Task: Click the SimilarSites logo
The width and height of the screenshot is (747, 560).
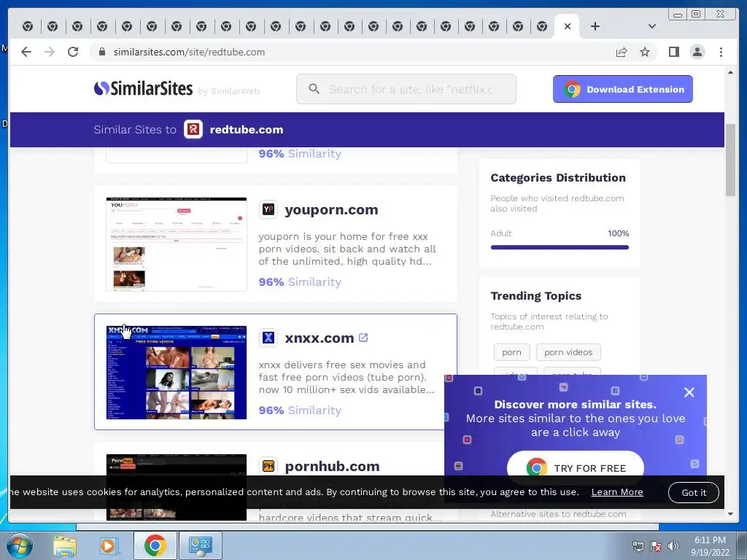Action: 143,88
